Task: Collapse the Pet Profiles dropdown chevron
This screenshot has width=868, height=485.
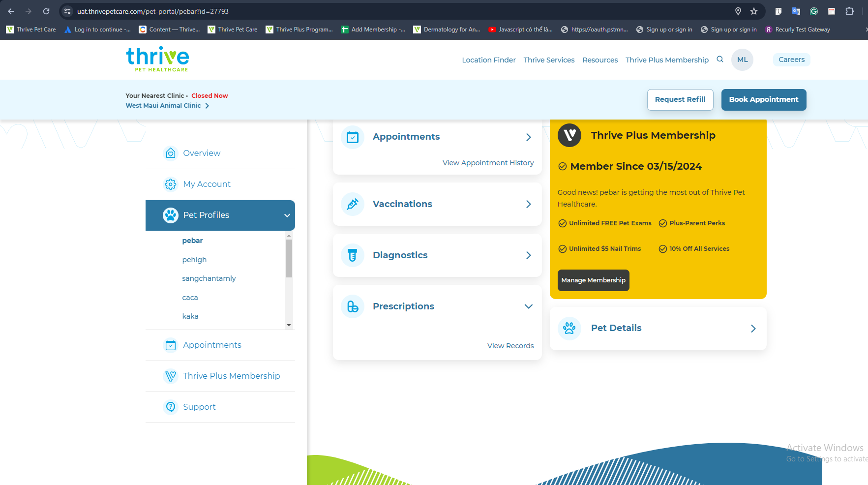Action: pos(287,215)
